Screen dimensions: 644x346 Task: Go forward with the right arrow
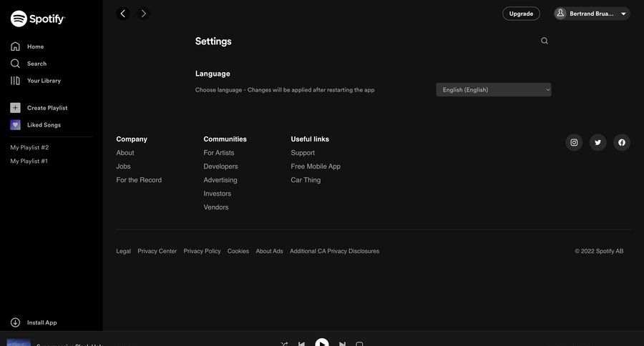[143, 14]
